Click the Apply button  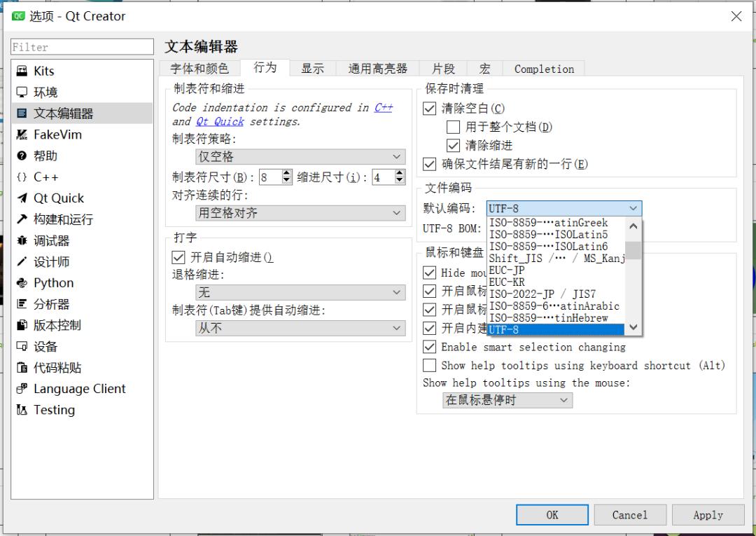pyautogui.click(x=708, y=514)
